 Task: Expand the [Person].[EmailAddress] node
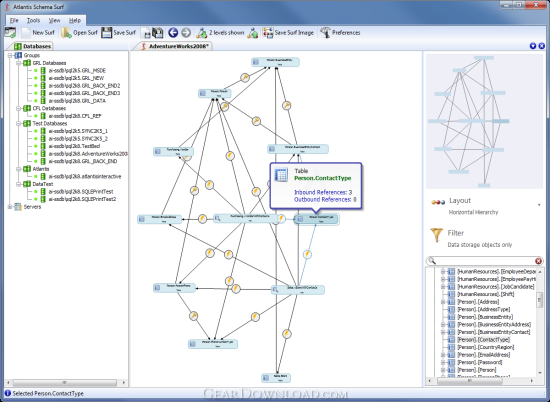click(x=443, y=355)
